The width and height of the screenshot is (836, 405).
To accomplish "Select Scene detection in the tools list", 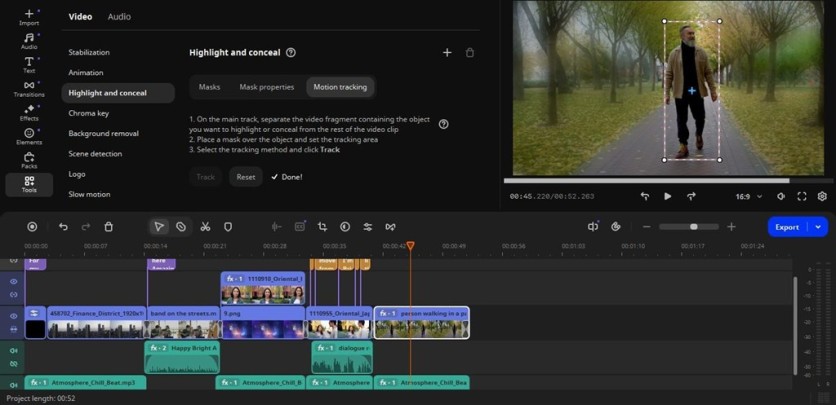I will 95,153.
